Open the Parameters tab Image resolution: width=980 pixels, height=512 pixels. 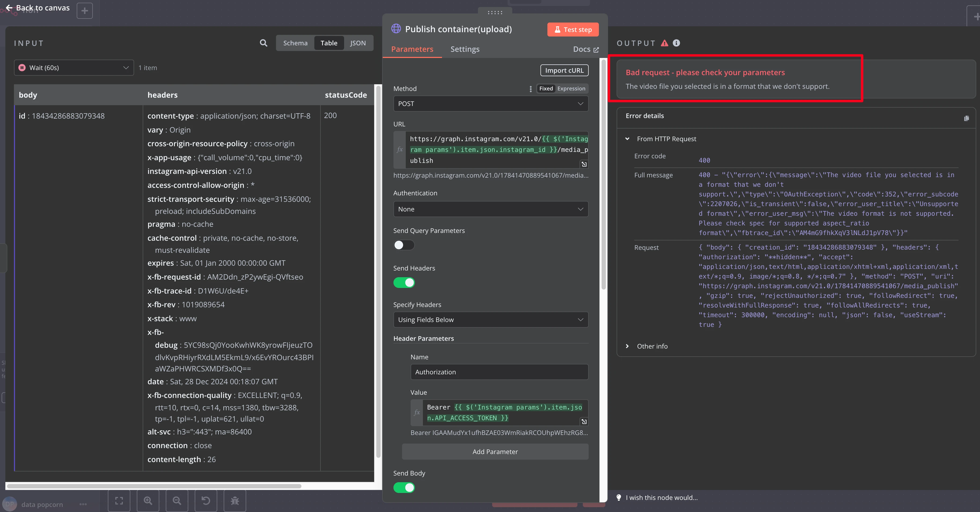(412, 49)
